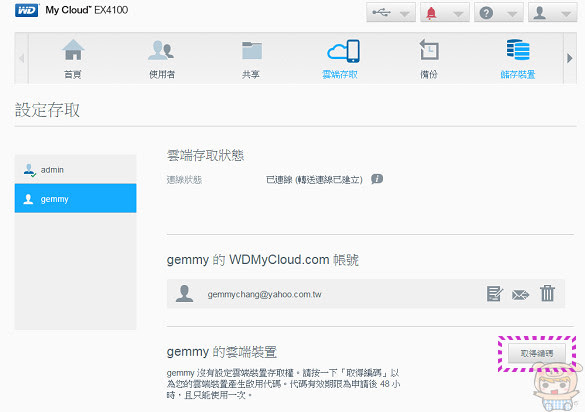Click the WD logo

(26, 10)
